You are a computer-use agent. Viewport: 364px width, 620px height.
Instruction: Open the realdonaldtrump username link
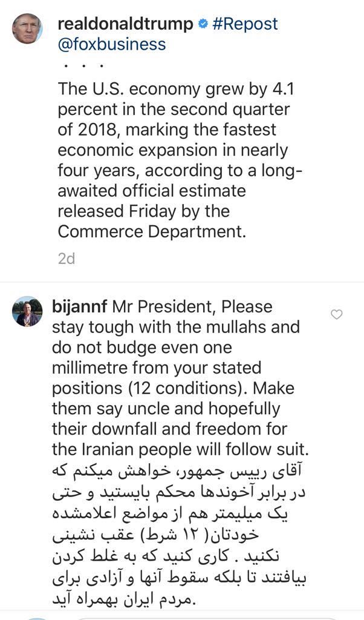(125, 24)
